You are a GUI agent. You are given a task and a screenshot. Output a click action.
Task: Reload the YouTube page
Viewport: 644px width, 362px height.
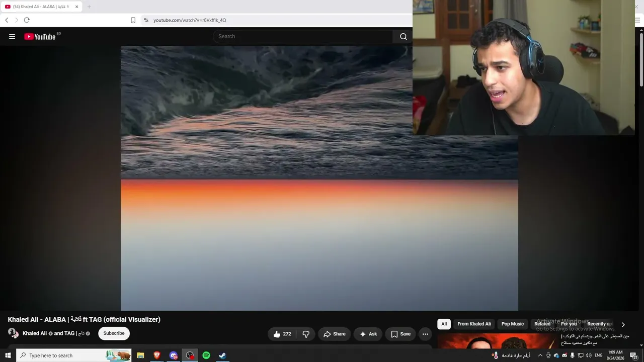tap(27, 20)
